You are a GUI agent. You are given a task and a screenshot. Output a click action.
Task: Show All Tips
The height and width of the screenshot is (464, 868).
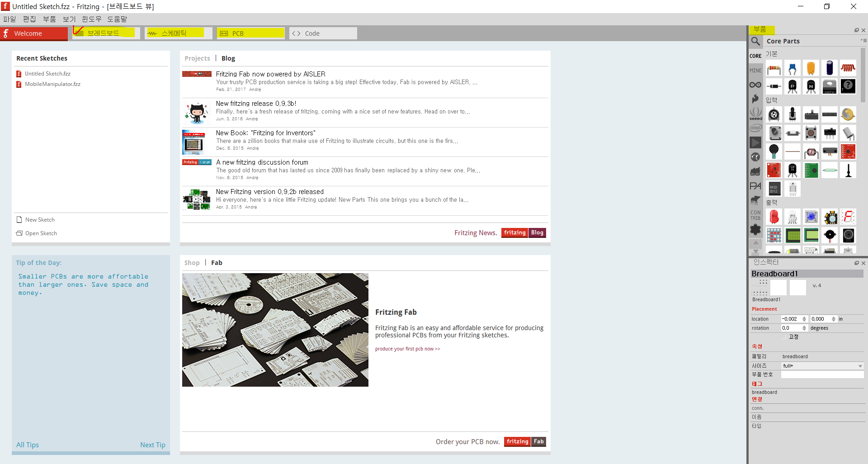pos(28,445)
